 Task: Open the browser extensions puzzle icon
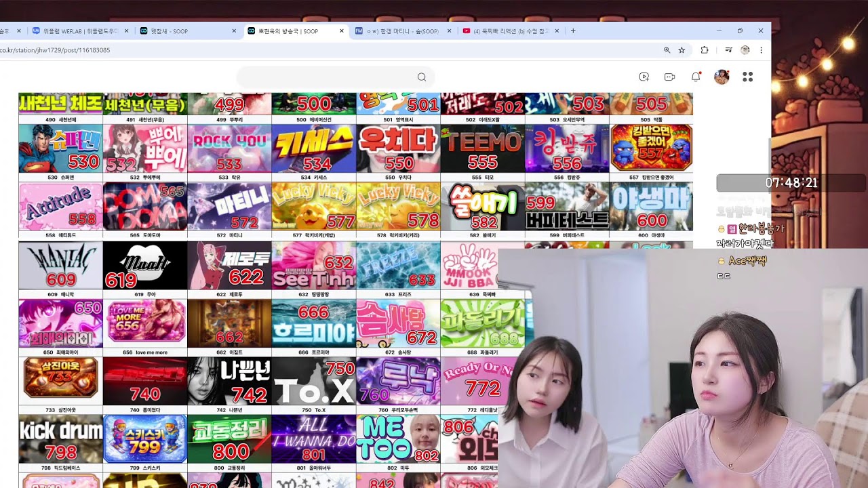click(704, 50)
